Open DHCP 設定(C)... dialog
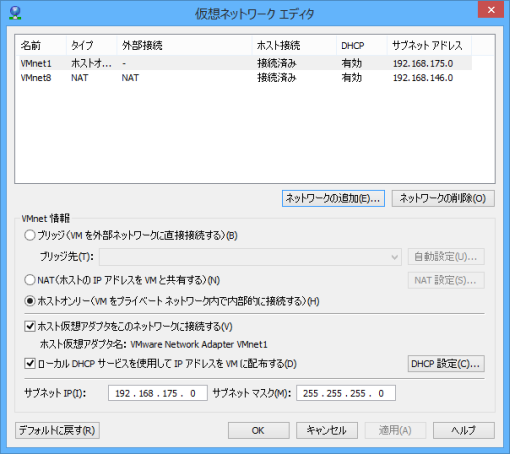 coord(446,363)
